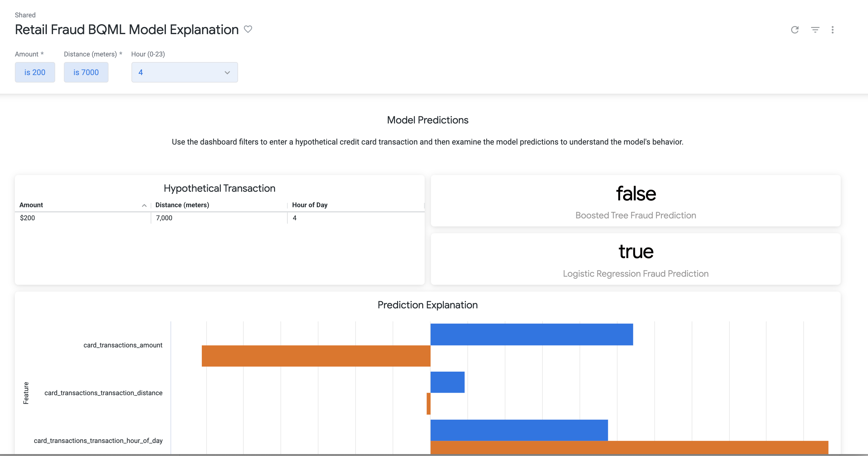Click the Hour dropdown chevron arrow
868x456 pixels.
coord(227,73)
